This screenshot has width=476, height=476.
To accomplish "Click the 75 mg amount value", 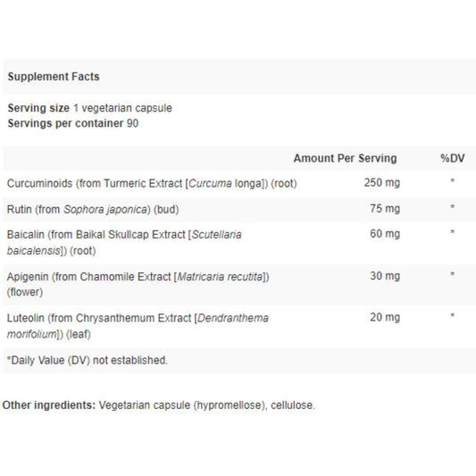I will [385, 209].
